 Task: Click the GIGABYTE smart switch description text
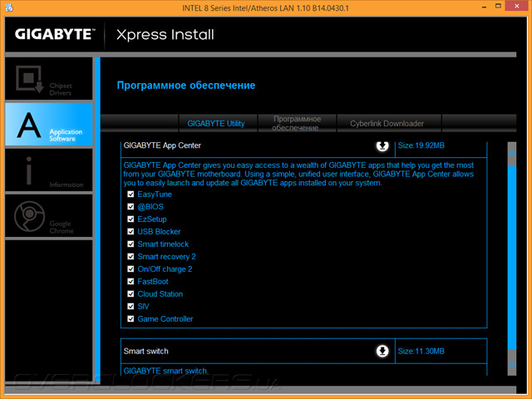pos(166,371)
